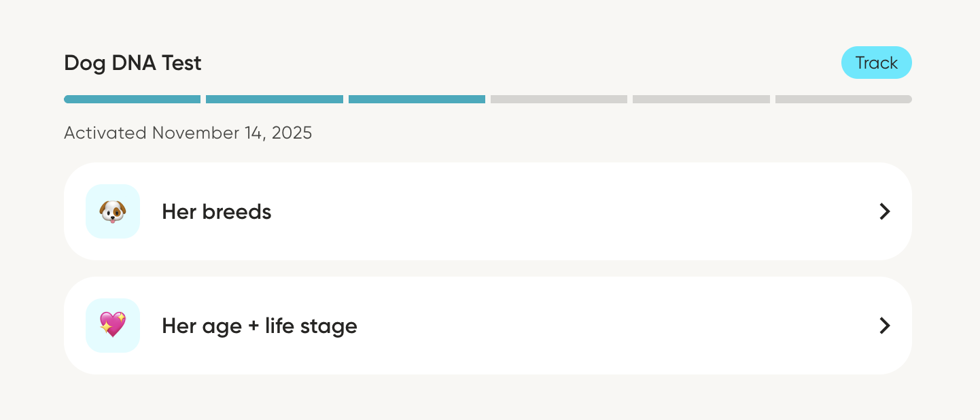Image resolution: width=980 pixels, height=420 pixels.
Task: Click the pale blue tile behind the dog emoji
Action: [x=112, y=211]
